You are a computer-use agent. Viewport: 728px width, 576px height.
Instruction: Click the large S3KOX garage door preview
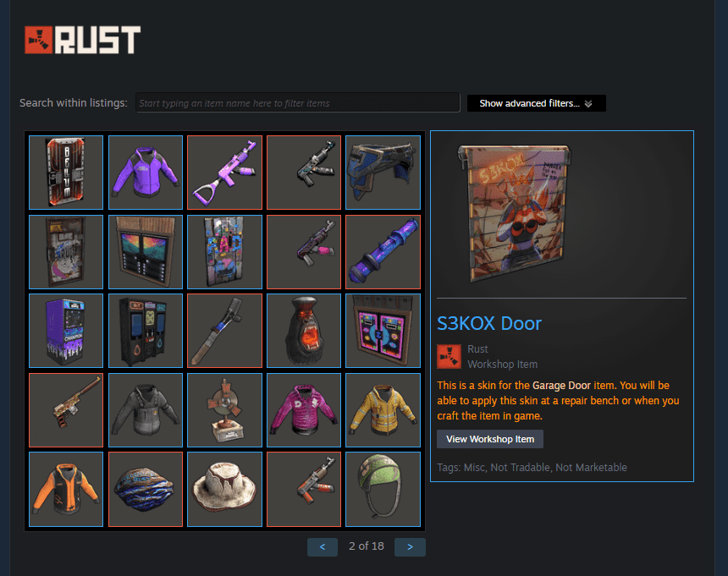(x=514, y=212)
